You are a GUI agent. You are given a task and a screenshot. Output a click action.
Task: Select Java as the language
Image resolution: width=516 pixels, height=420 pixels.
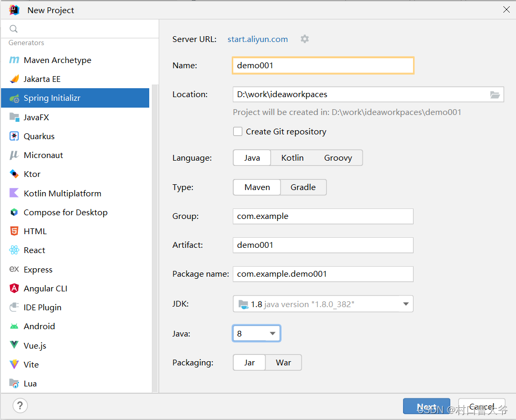tap(252, 158)
